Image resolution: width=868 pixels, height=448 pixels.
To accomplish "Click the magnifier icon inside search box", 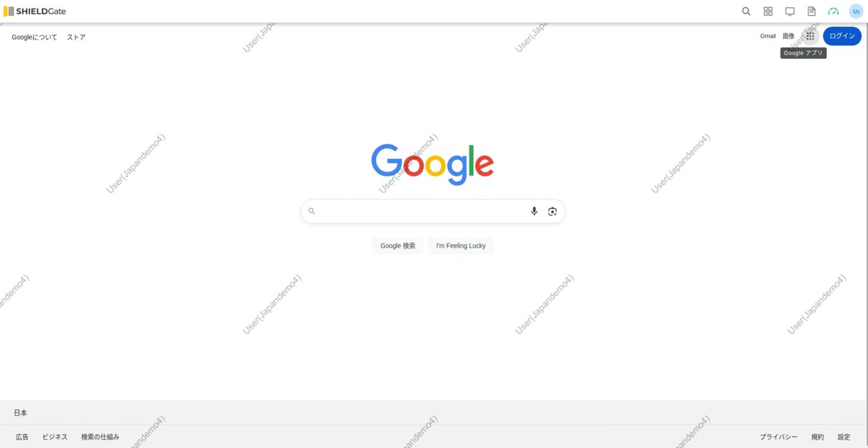I will point(312,211).
